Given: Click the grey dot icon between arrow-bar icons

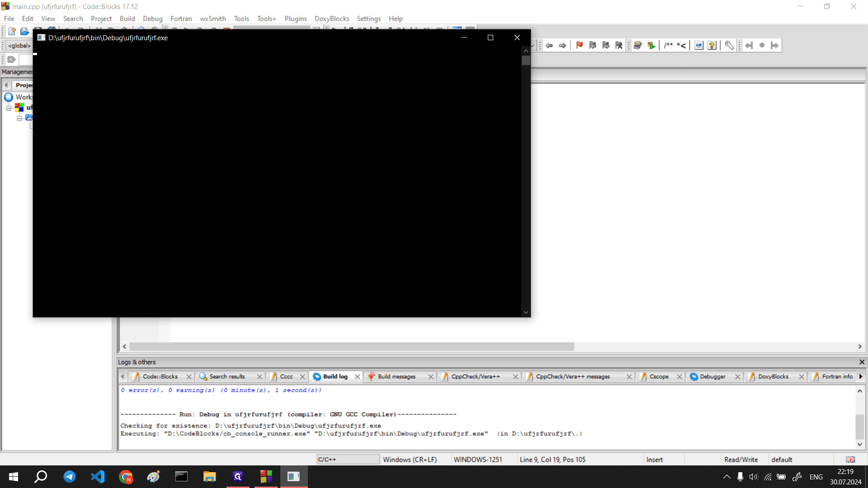Looking at the screenshot, I should tap(762, 45).
